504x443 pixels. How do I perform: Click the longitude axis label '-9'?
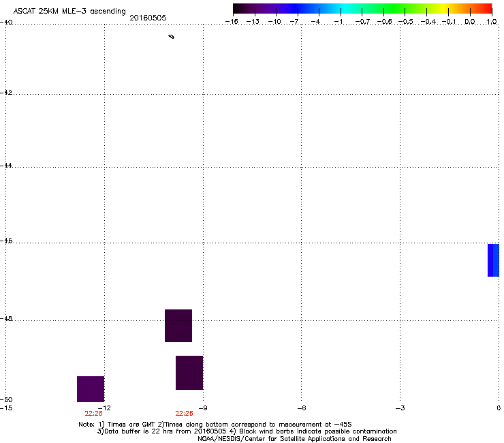click(x=203, y=408)
